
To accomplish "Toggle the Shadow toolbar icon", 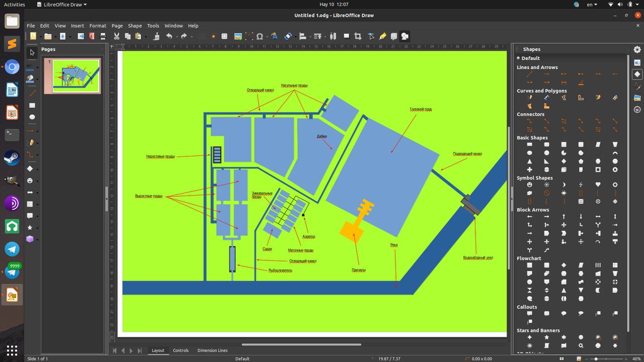I will tap(346, 36).
